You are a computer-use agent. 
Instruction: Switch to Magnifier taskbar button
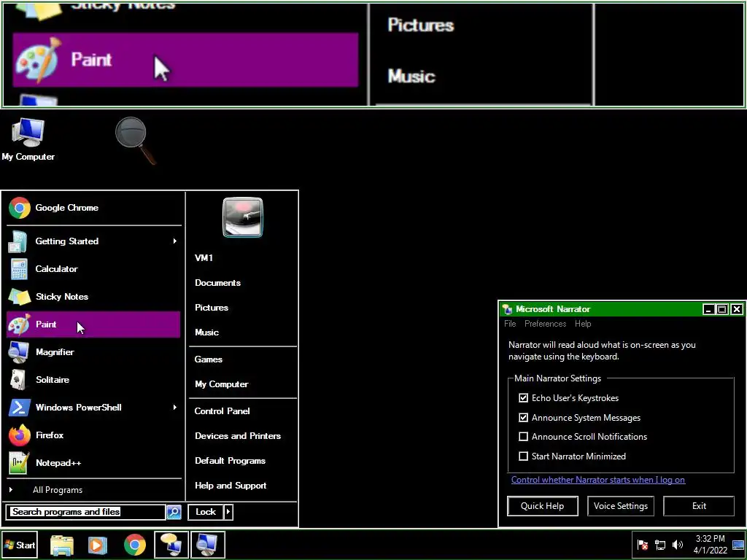pyautogui.click(x=208, y=545)
